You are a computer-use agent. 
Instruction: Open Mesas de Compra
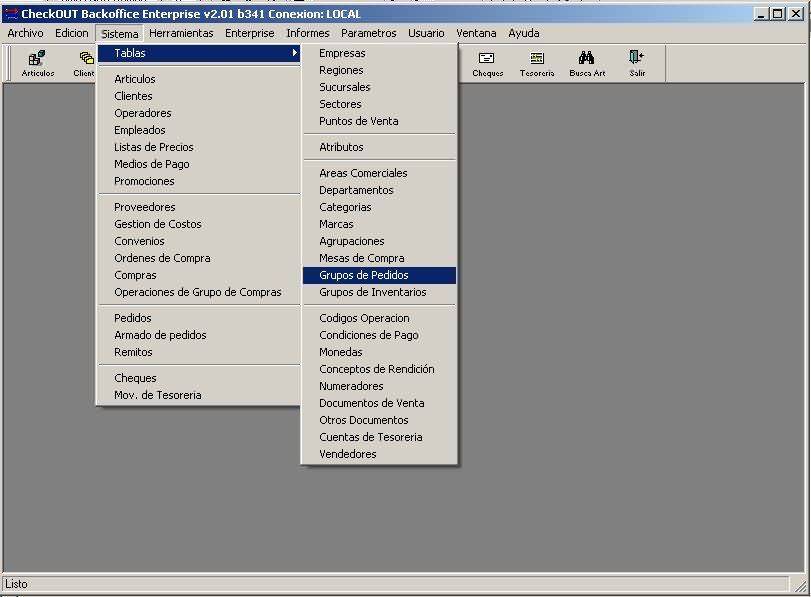(379, 258)
